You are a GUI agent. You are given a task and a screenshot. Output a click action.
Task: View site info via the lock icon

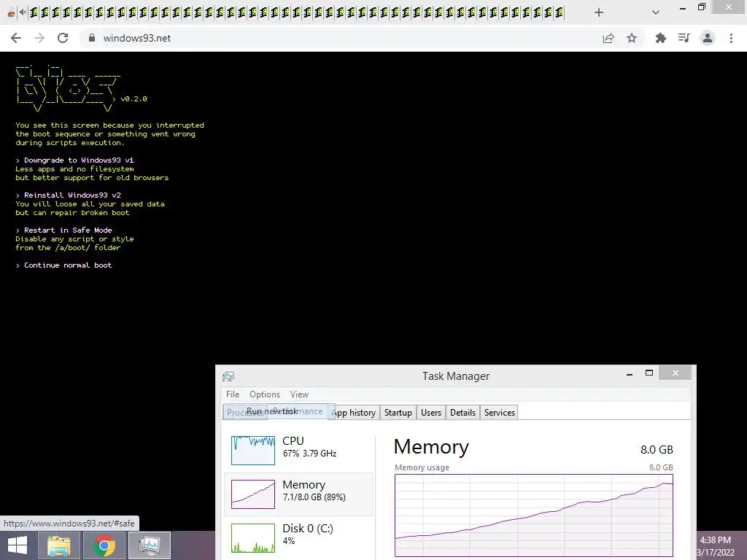point(92,38)
